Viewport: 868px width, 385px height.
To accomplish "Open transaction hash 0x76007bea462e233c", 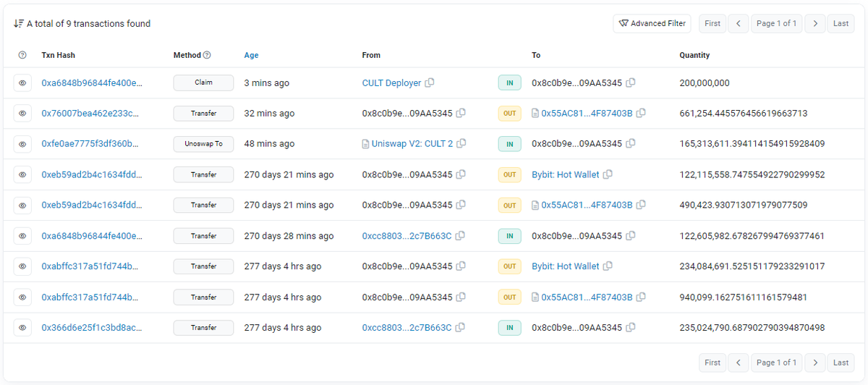I will coord(90,114).
